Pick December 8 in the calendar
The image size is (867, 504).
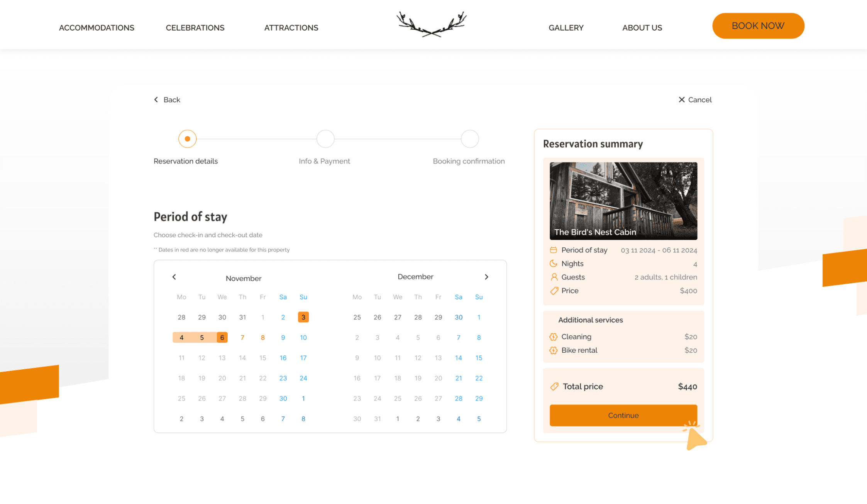479,337
